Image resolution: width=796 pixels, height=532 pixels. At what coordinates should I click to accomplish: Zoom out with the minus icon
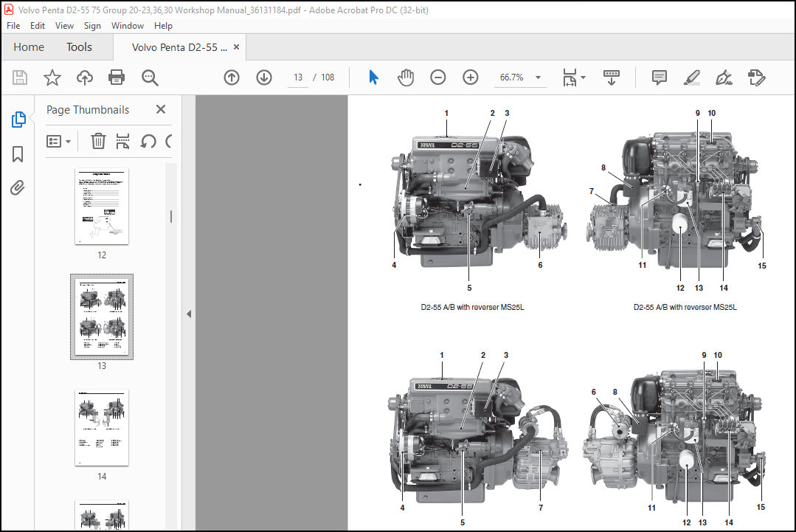[437, 77]
